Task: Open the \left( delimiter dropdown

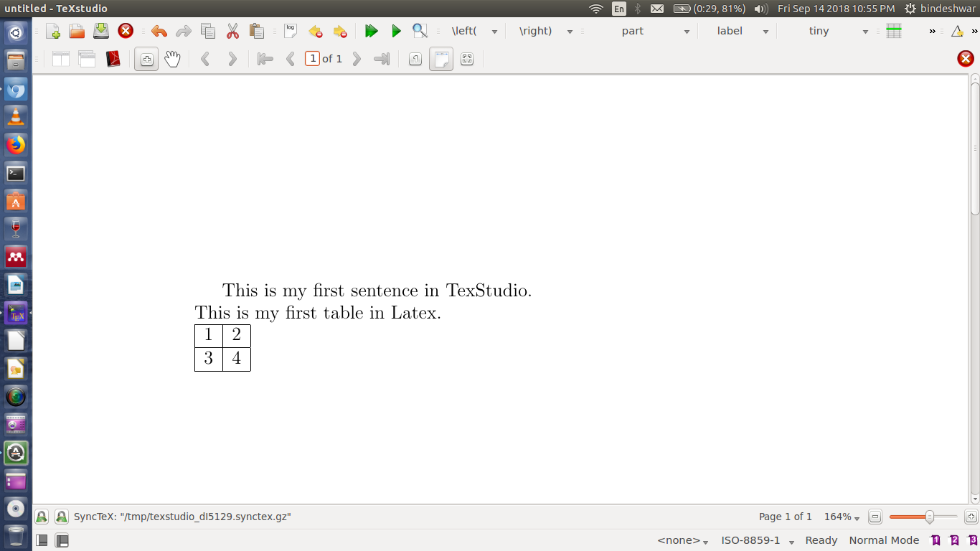Action: [x=473, y=31]
